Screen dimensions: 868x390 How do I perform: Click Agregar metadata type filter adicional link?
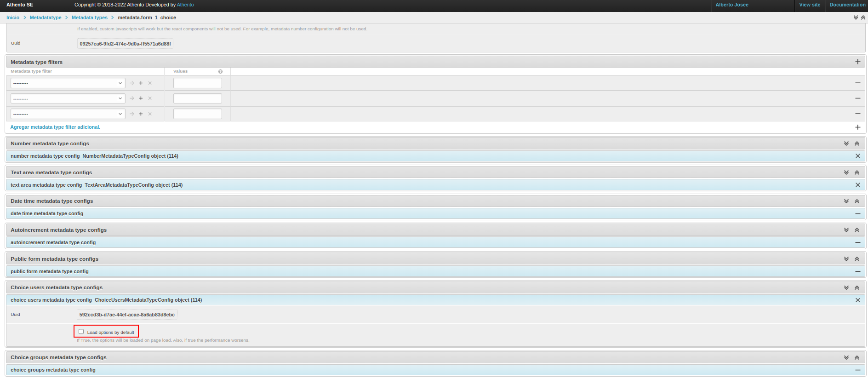pos(55,127)
